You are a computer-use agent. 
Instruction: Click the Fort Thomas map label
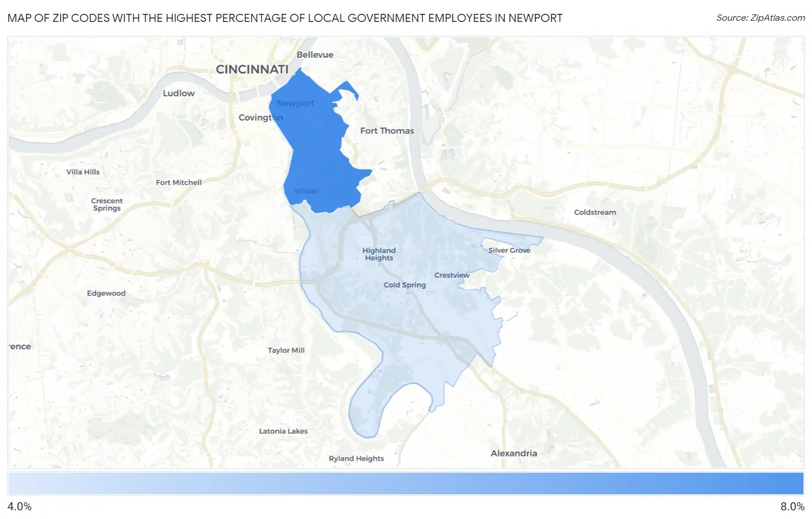pyautogui.click(x=387, y=131)
